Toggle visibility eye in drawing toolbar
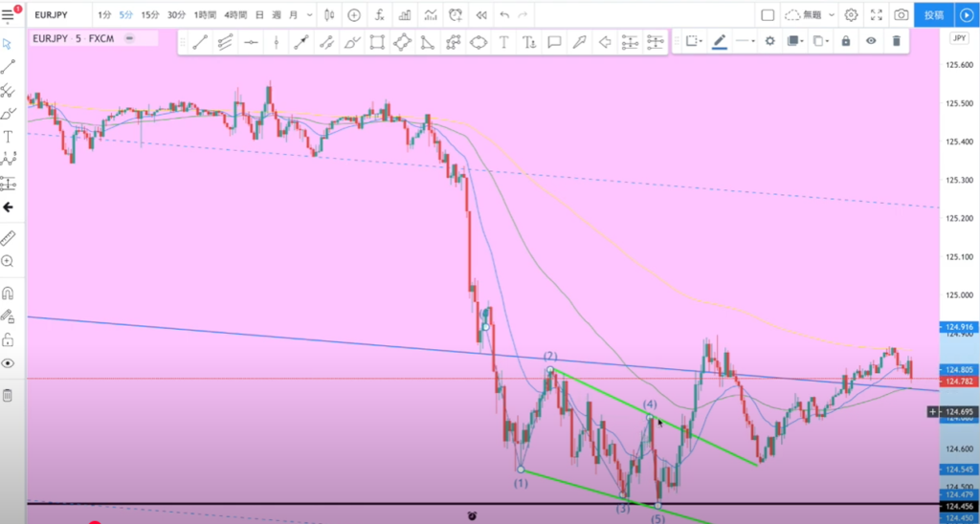The image size is (980, 524). (x=871, y=41)
